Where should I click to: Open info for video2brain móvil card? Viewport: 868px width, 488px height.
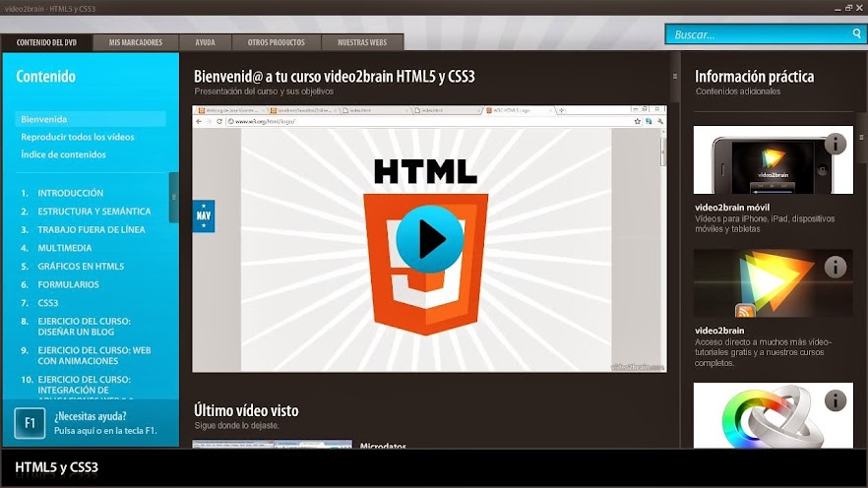point(835,144)
